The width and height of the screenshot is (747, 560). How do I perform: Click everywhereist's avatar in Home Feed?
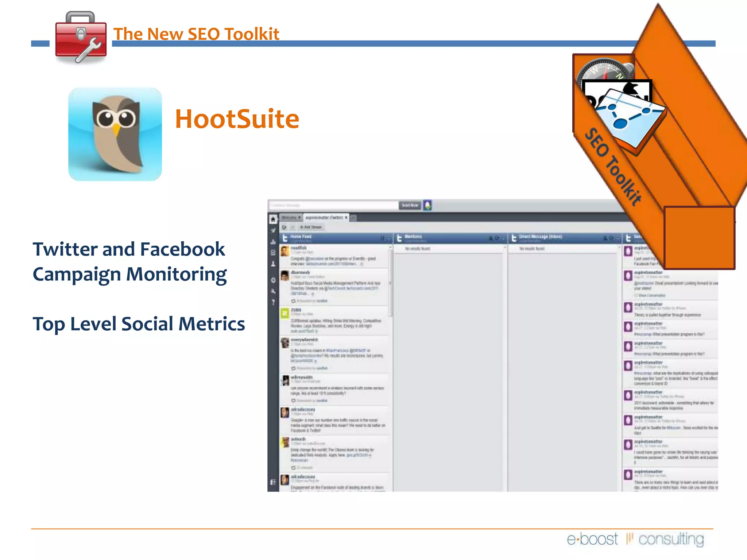coord(285,343)
